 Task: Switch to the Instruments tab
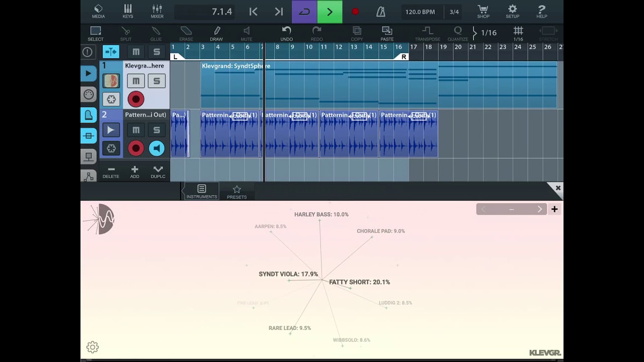201,192
